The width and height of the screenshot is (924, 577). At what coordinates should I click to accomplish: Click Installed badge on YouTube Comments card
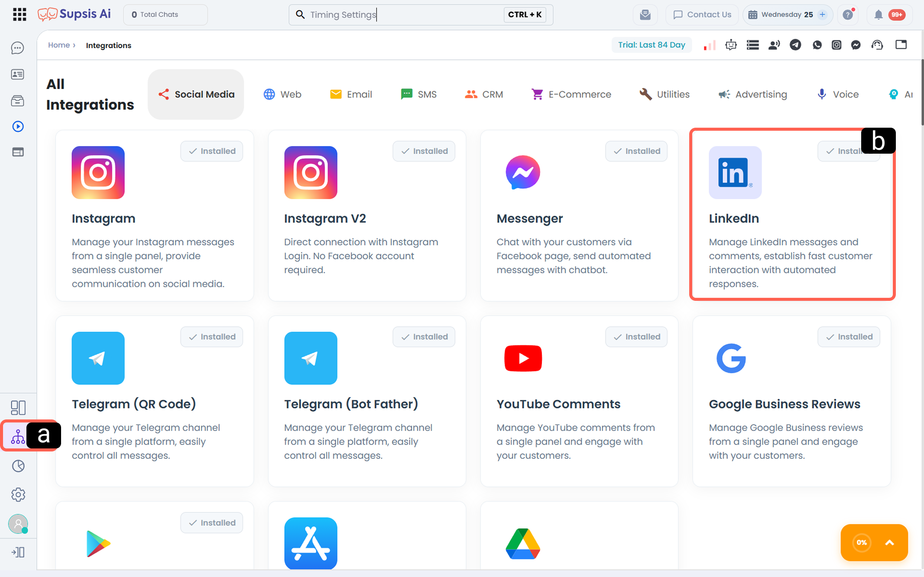636,337
